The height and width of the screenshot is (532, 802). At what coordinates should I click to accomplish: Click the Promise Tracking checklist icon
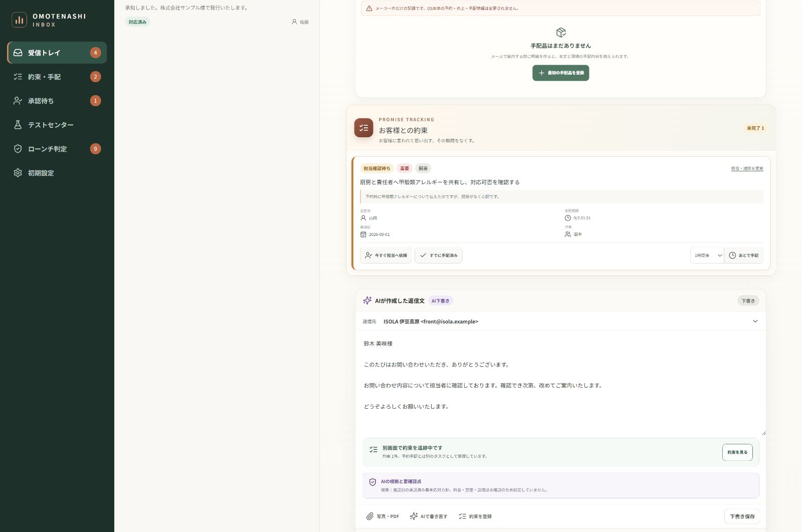pos(364,128)
